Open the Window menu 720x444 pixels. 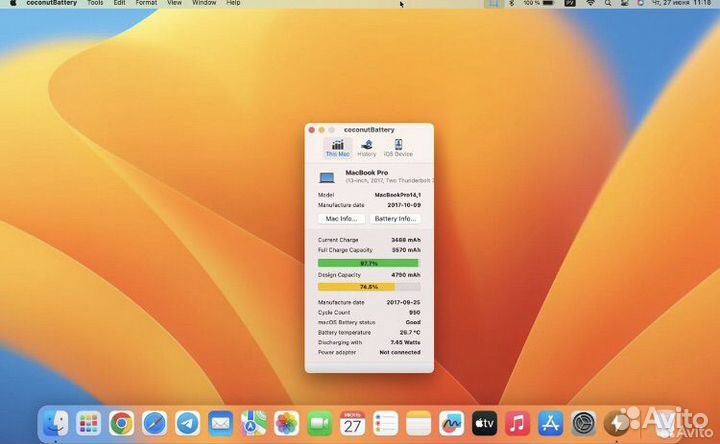click(x=204, y=3)
